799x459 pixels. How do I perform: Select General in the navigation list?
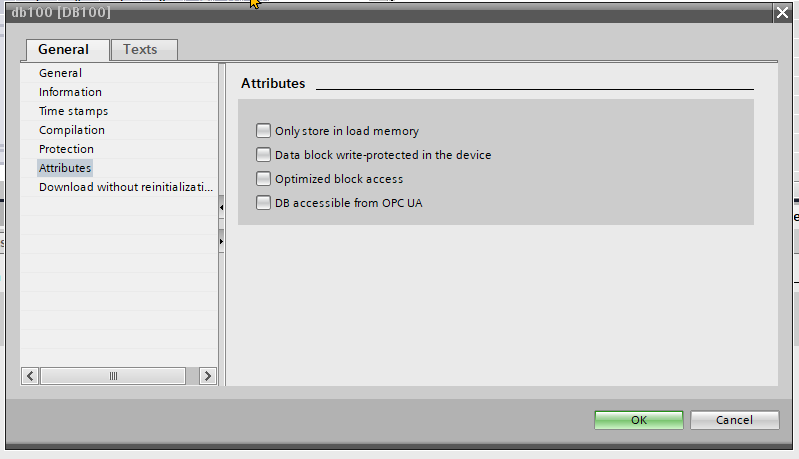click(x=60, y=73)
